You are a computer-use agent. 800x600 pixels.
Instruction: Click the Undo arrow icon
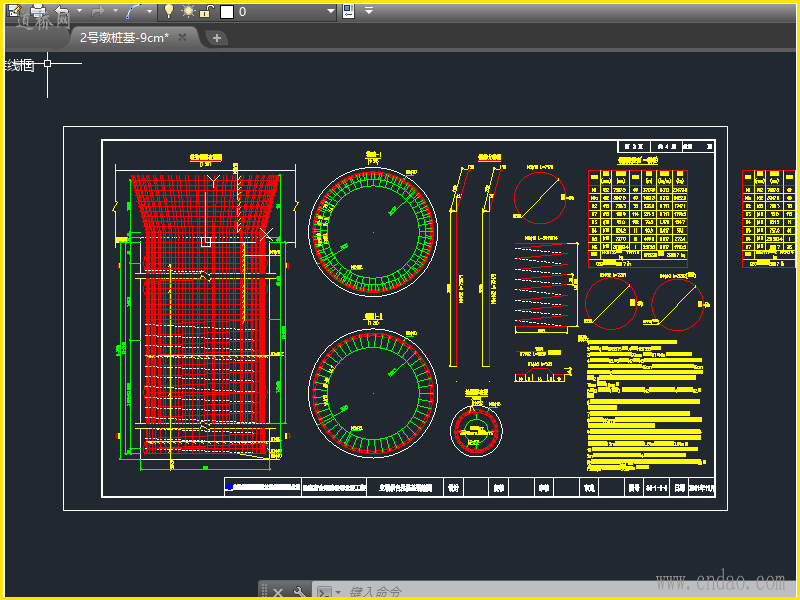[x=62, y=11]
